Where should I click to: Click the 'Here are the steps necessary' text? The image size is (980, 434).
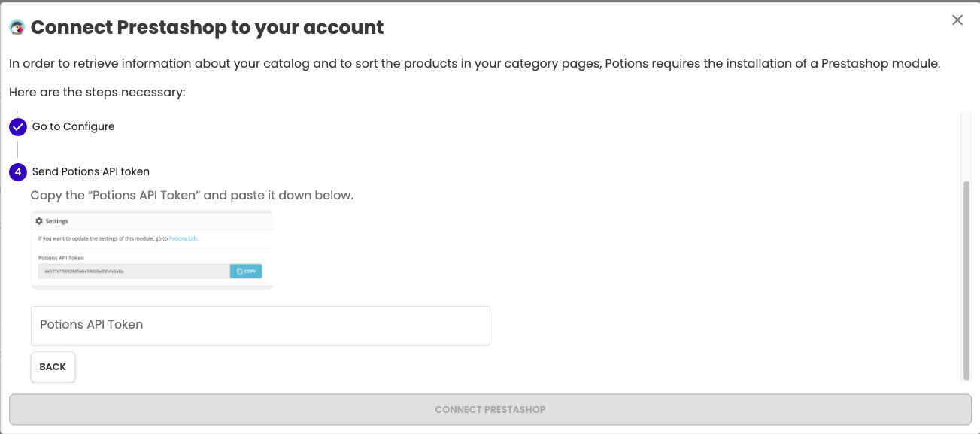[x=97, y=93]
